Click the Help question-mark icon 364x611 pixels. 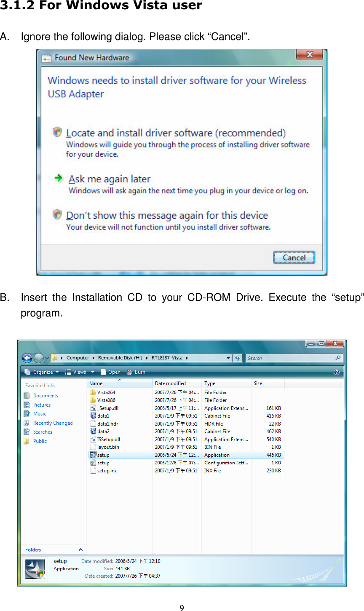336,372
